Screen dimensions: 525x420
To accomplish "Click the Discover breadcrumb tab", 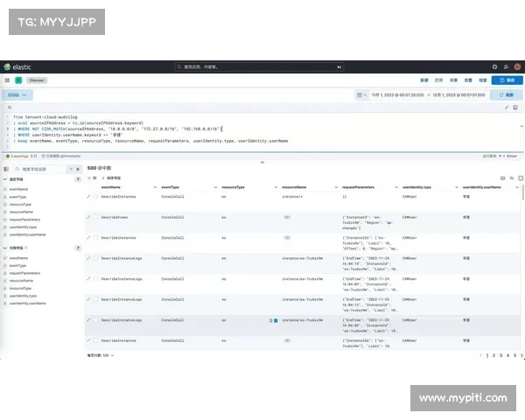I will click(x=36, y=80).
